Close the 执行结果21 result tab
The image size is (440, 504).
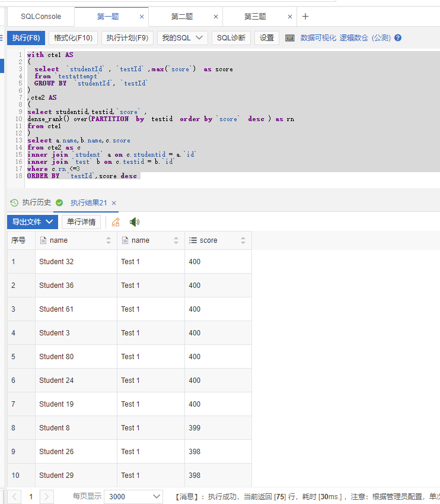(114, 203)
